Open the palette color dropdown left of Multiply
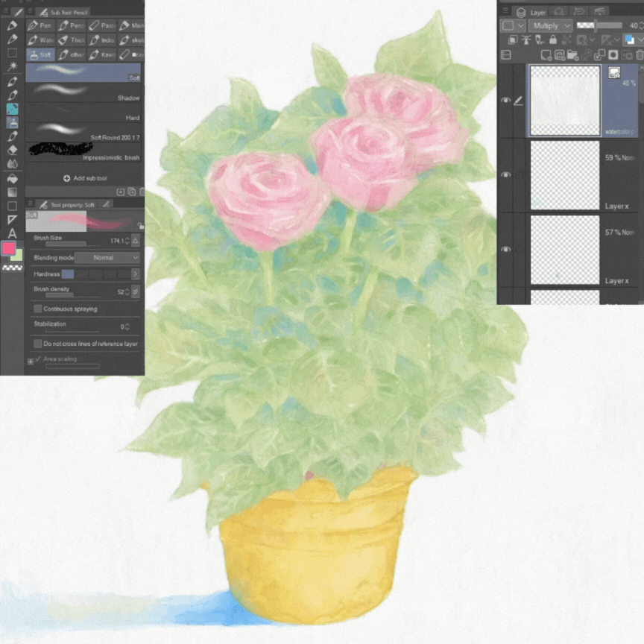Viewport: 644px width, 644px height. (x=513, y=26)
